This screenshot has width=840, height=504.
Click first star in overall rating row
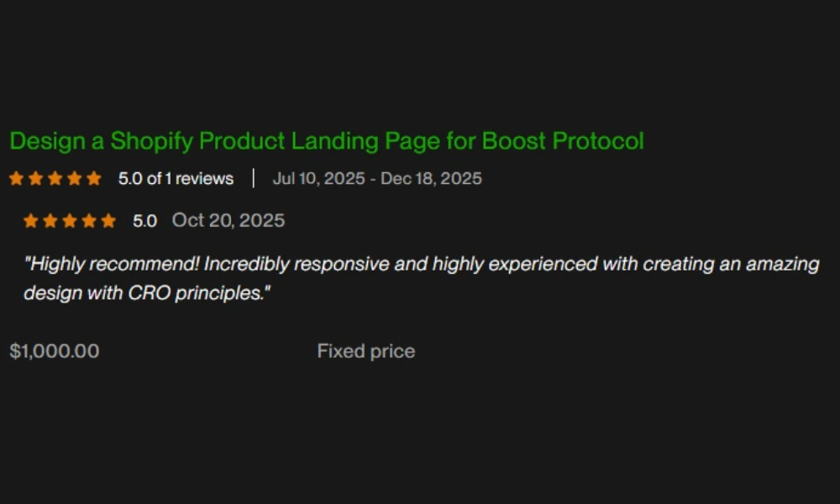coord(17,178)
